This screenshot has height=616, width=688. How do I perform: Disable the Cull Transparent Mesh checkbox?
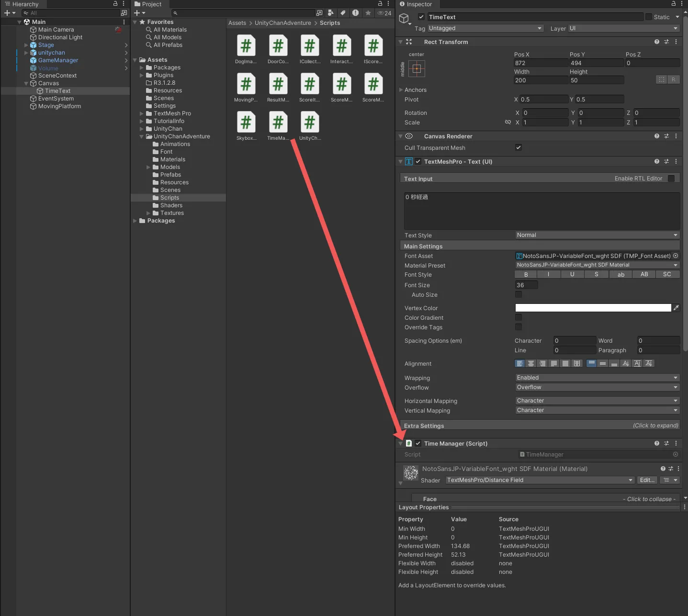pos(518,147)
